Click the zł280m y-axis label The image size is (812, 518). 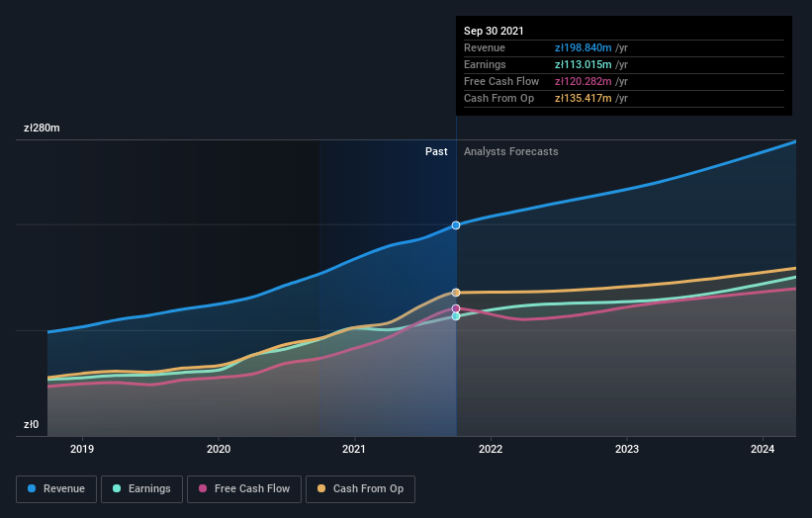[42, 128]
